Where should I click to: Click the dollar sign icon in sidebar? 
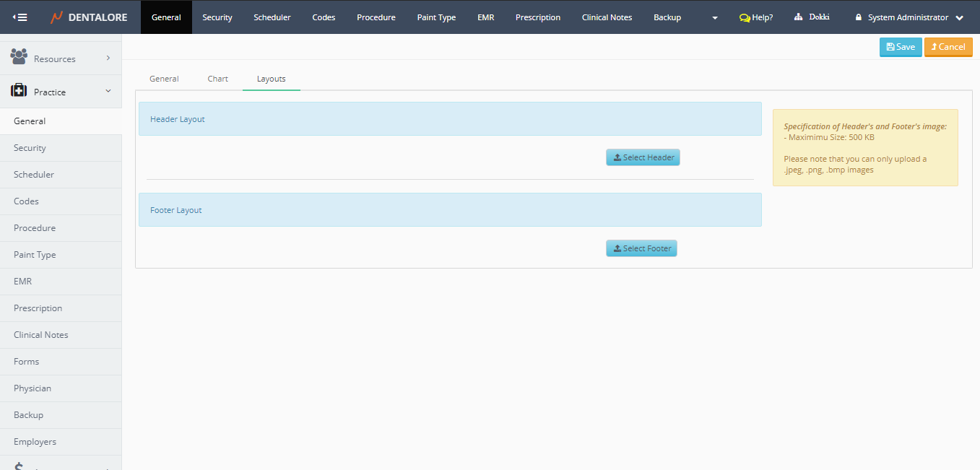pyautogui.click(x=19, y=466)
